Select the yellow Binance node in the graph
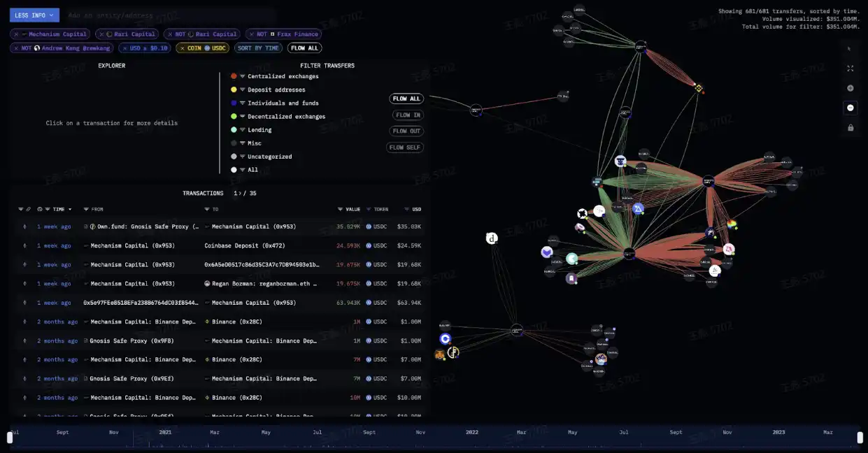The width and height of the screenshot is (868, 453). coord(698,88)
